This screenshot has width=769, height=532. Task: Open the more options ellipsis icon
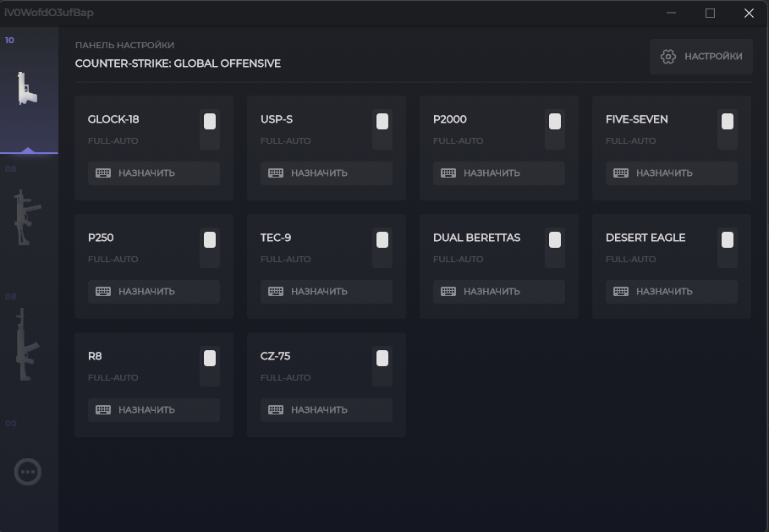[x=27, y=472]
